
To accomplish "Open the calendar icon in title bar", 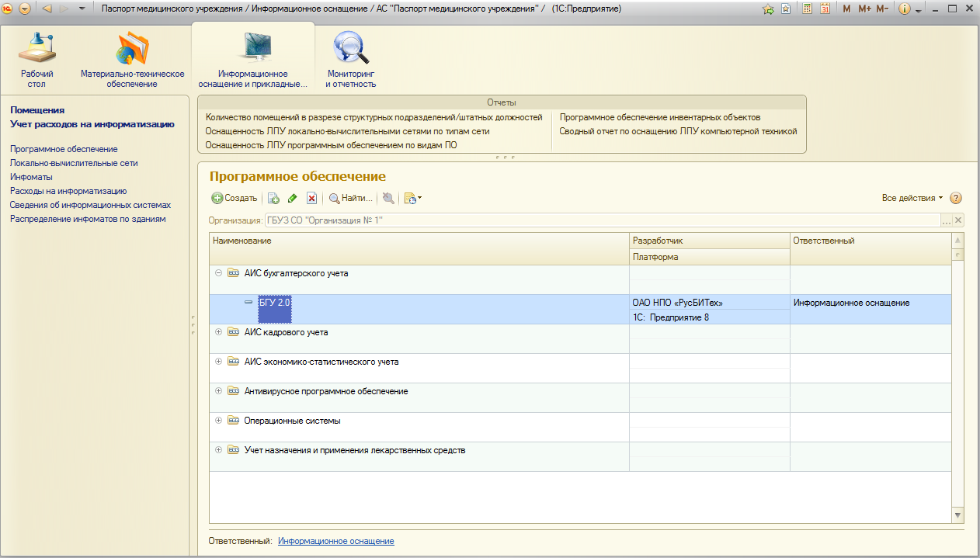I will click(x=825, y=9).
